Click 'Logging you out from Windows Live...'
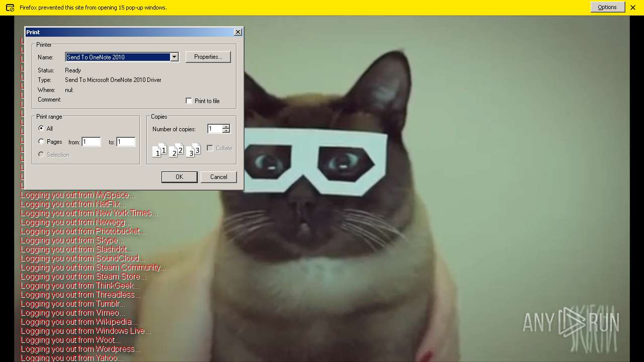The image size is (644, 362). [x=86, y=331]
